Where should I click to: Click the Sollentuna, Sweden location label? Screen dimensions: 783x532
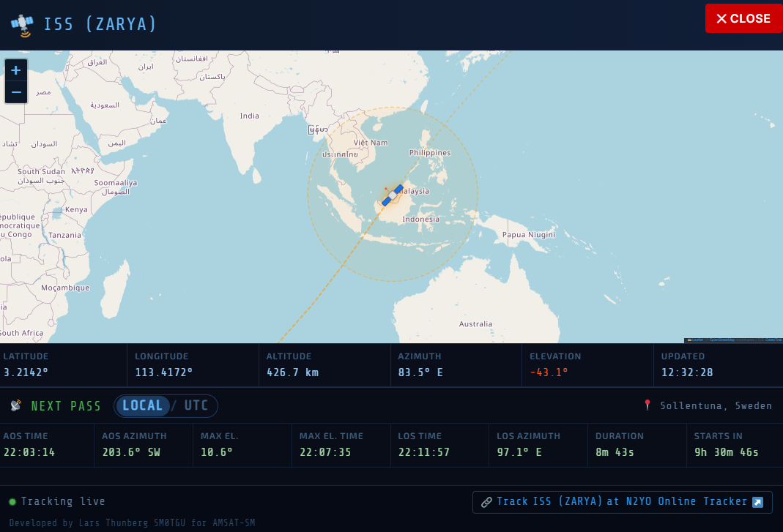716,405
